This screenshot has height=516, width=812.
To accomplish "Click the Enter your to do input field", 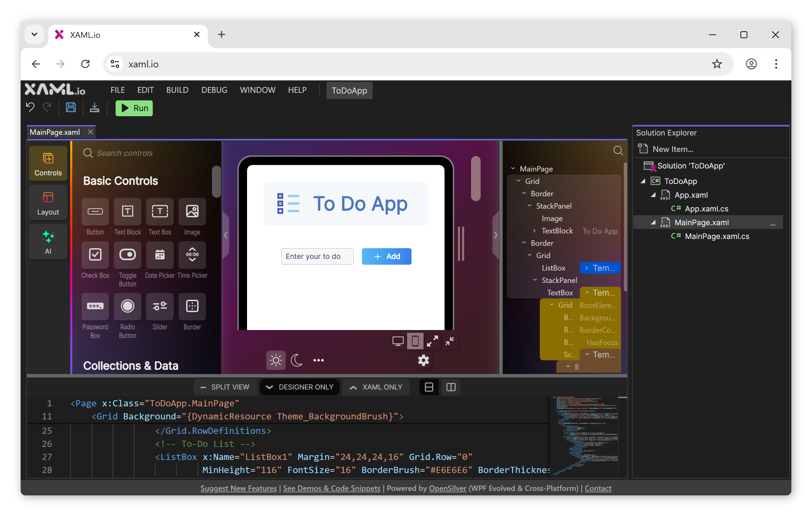I will coord(317,256).
